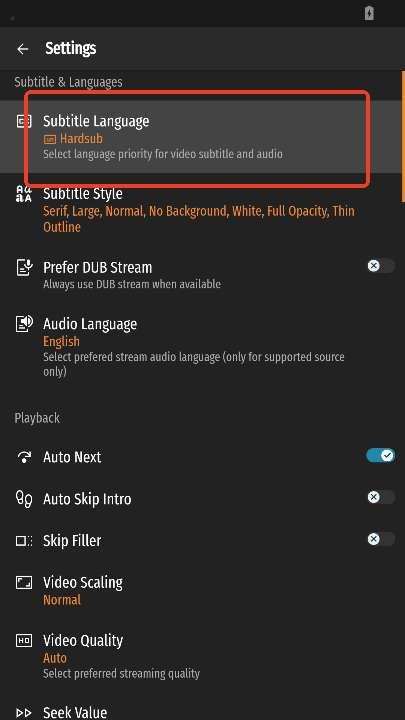Open Subtitle Style settings entry
The height and width of the screenshot is (720, 405).
(202, 210)
